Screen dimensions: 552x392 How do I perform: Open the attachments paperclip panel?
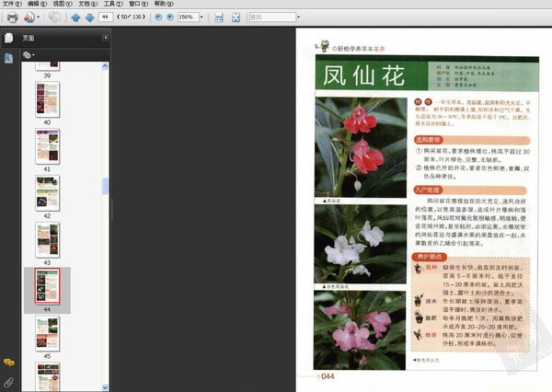point(8,380)
